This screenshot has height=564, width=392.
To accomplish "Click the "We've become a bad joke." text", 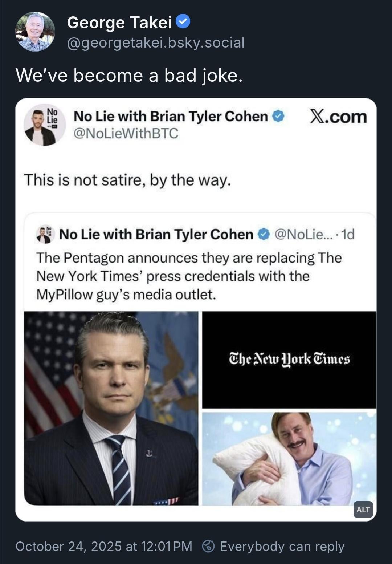I will [129, 76].
